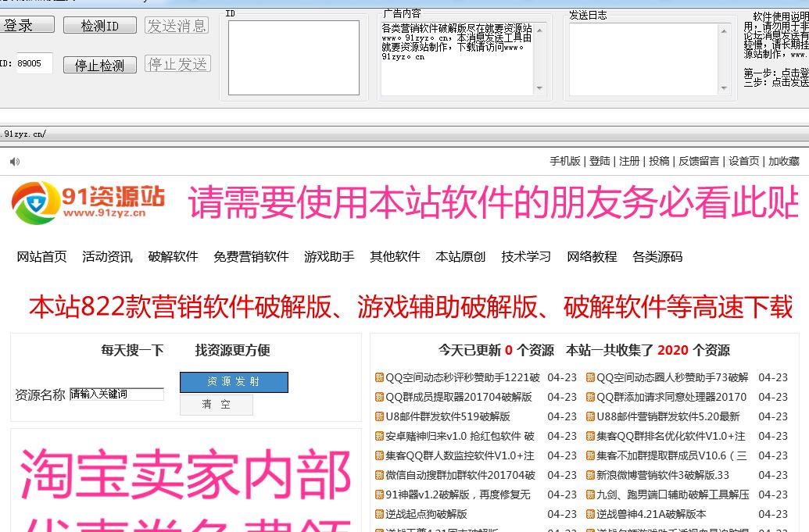The height and width of the screenshot is (532, 809).
Task: Click the 检测ID button
Action: click(99, 25)
